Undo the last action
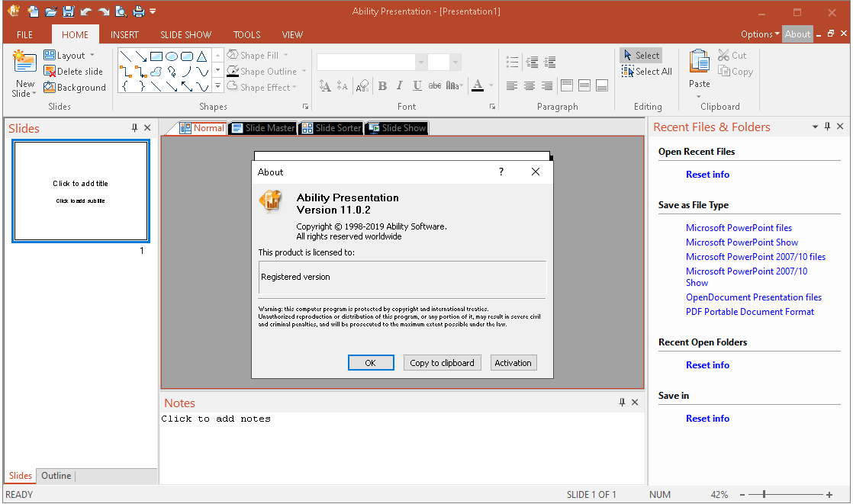The width and height of the screenshot is (853, 504). 85,11
